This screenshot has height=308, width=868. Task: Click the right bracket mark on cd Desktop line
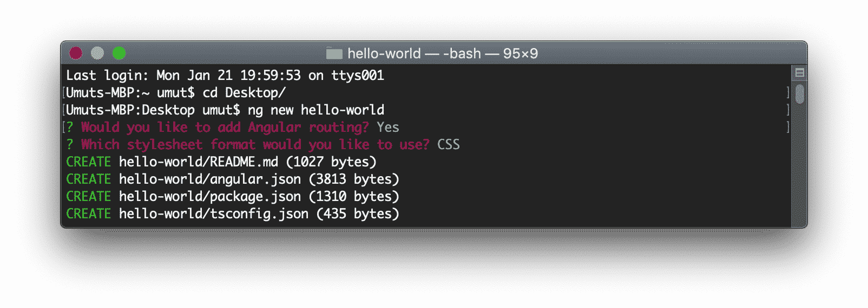coord(788,92)
